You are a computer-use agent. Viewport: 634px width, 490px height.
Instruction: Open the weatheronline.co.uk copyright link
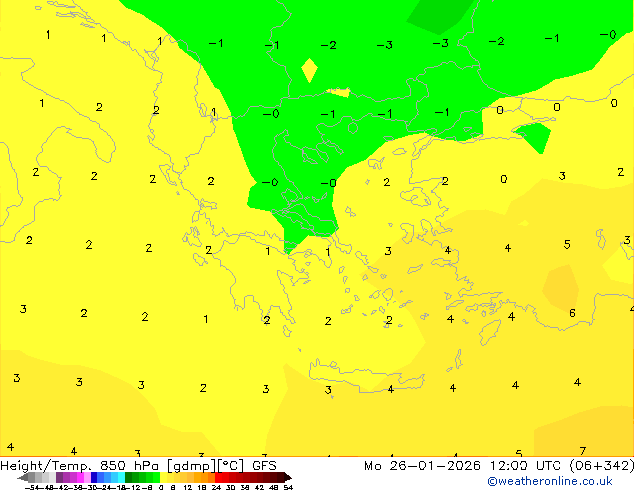click(x=550, y=481)
